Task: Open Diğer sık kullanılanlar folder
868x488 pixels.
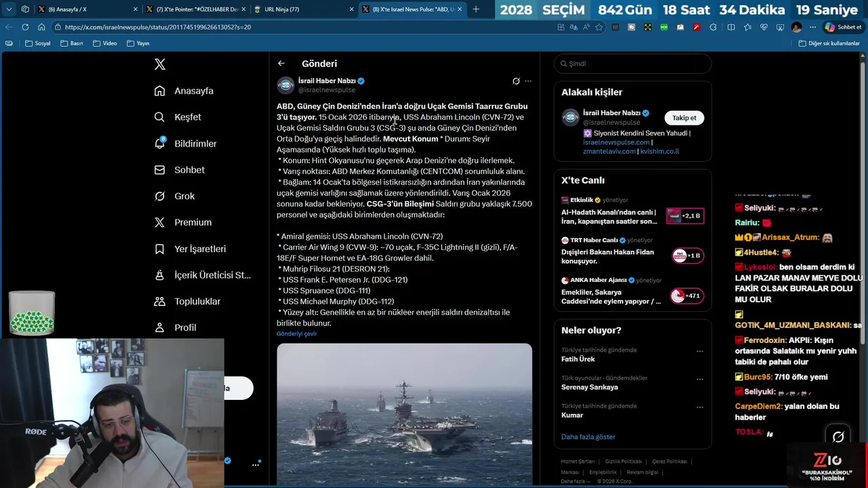Action: 829,43
